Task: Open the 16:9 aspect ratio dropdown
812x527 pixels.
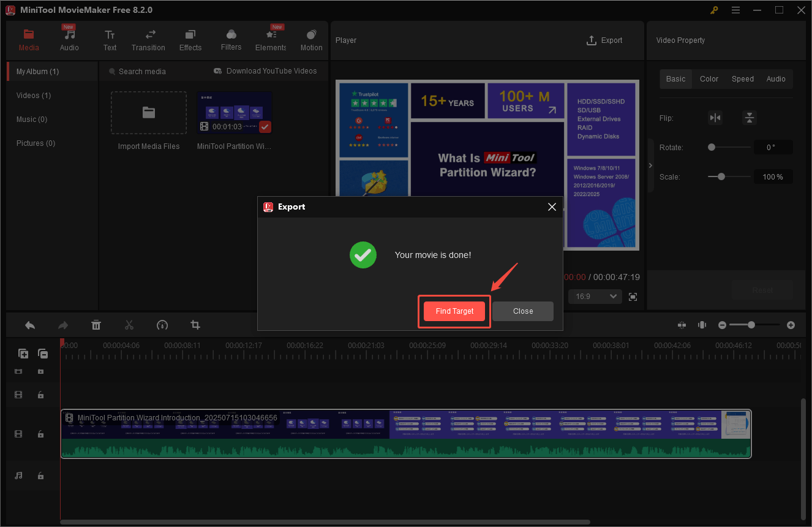Action: (x=595, y=297)
